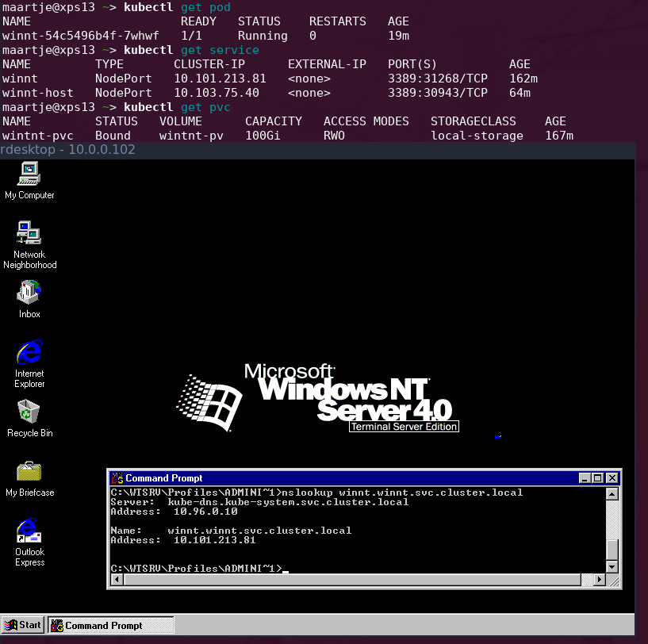
Task: Click address 10.96.0.10 in Command Prompt
Action: [205, 512]
